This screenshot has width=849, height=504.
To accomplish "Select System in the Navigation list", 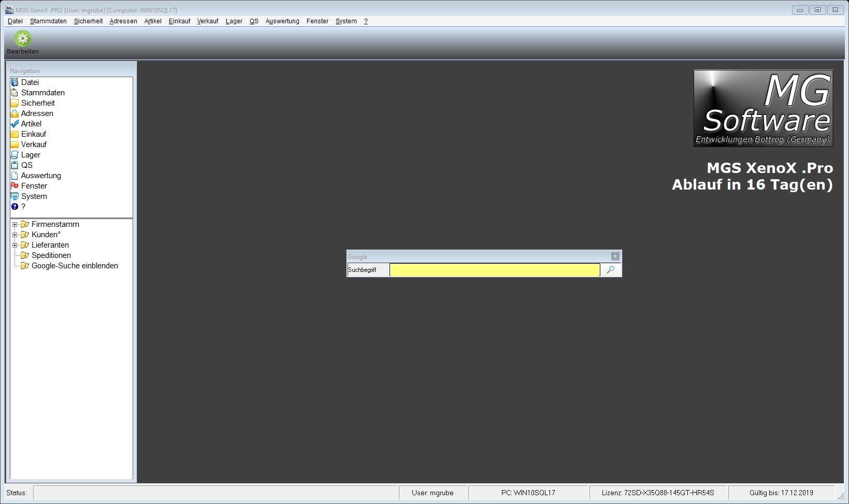I will point(34,196).
